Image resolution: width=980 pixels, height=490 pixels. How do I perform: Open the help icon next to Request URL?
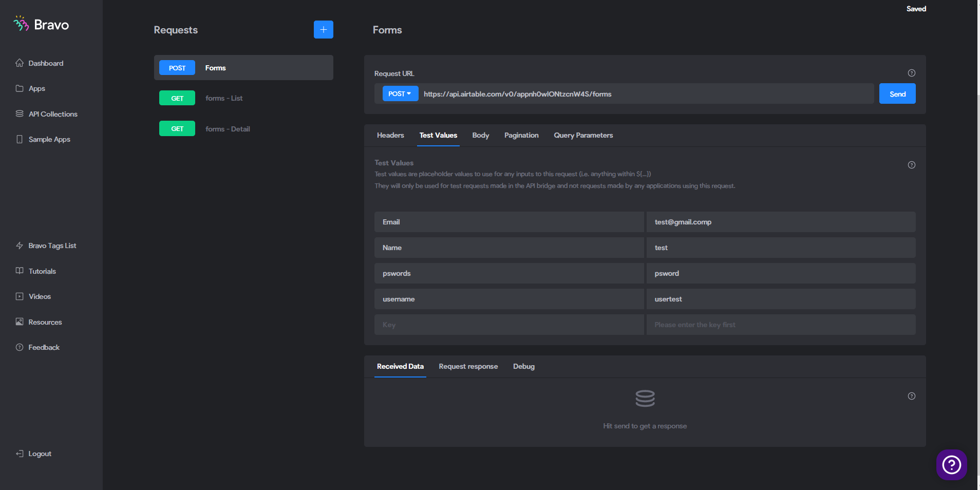912,73
